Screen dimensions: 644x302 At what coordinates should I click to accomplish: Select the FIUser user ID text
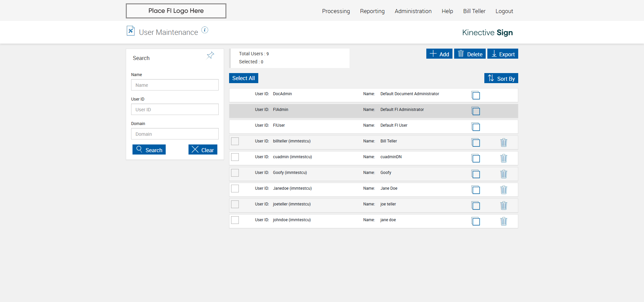coord(279,125)
